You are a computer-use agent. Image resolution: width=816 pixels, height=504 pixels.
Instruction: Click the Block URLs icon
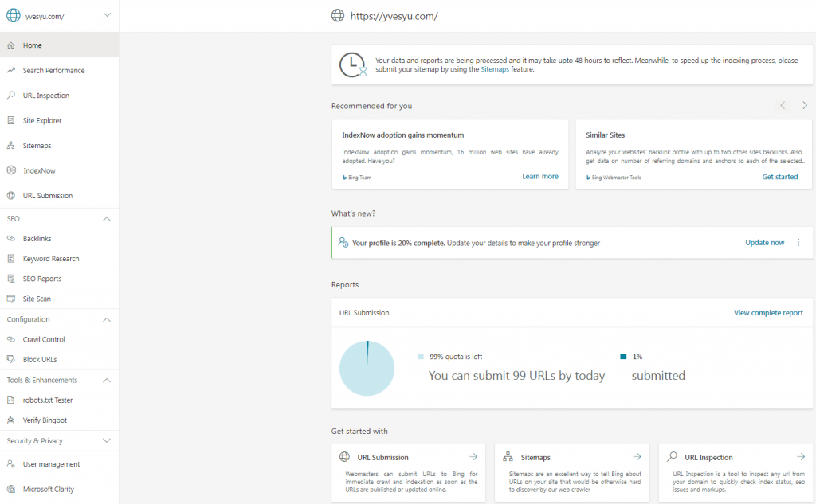tap(11, 359)
